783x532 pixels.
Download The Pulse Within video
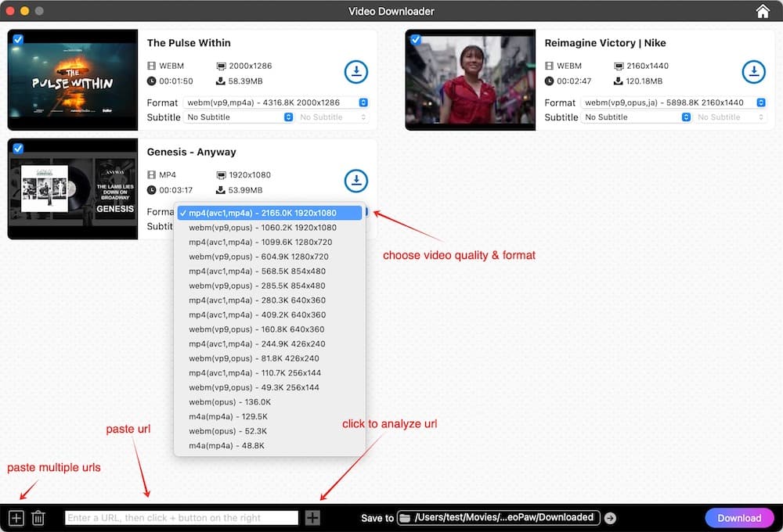tap(356, 72)
